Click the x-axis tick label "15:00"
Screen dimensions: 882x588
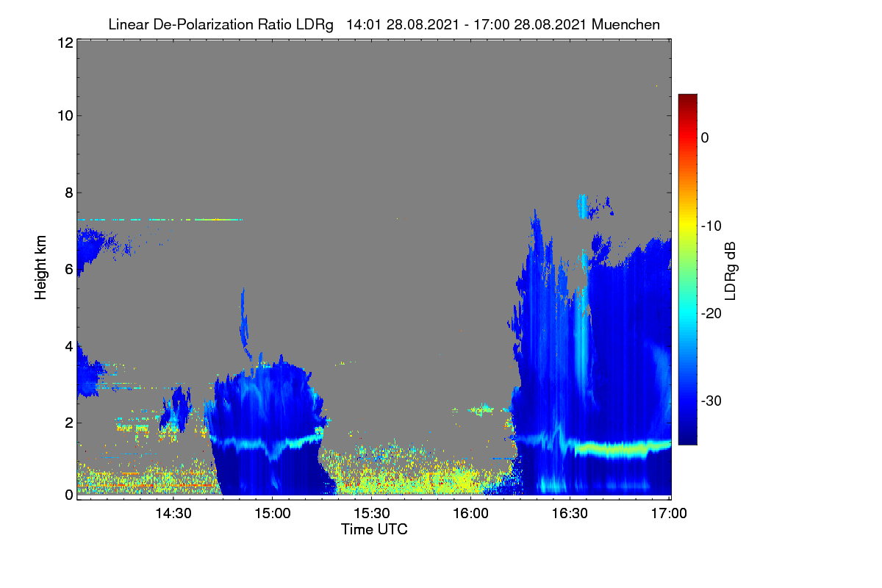pos(273,514)
